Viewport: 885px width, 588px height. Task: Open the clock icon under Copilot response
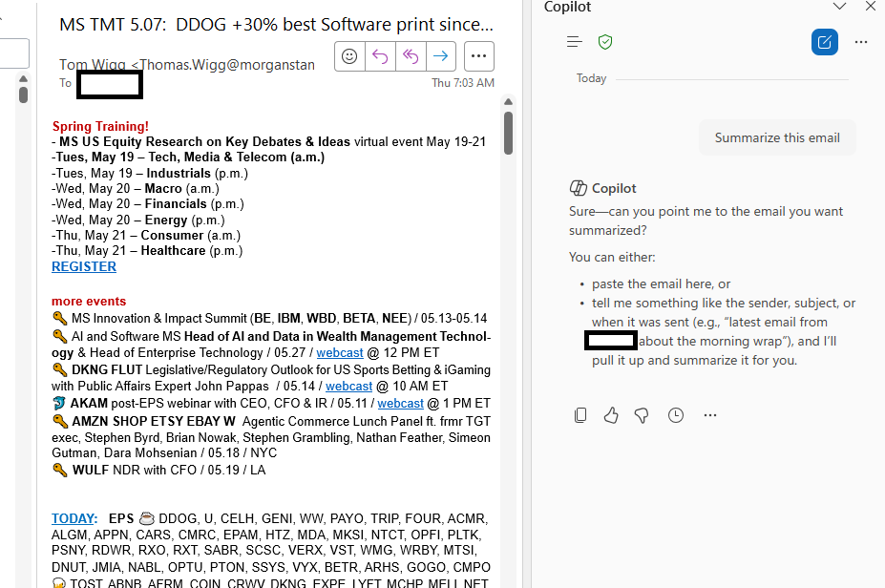coord(676,415)
